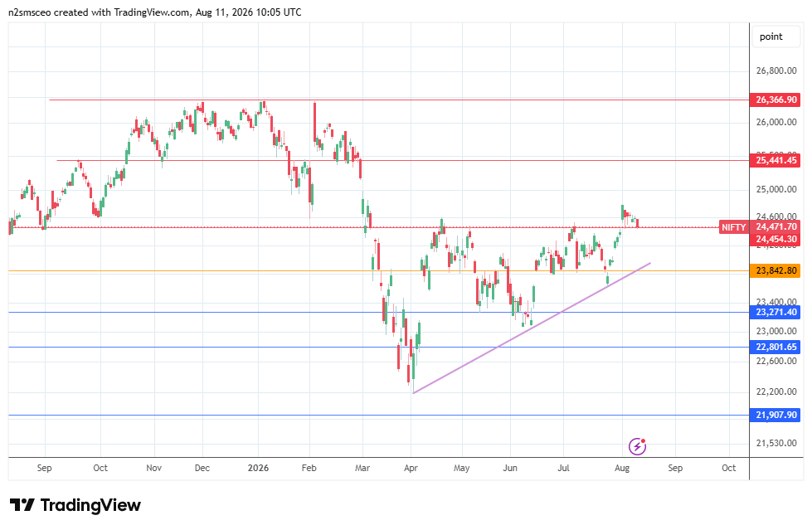Click the Feb label on time axis
Viewport: 812px width, 530px height.
[309, 468]
